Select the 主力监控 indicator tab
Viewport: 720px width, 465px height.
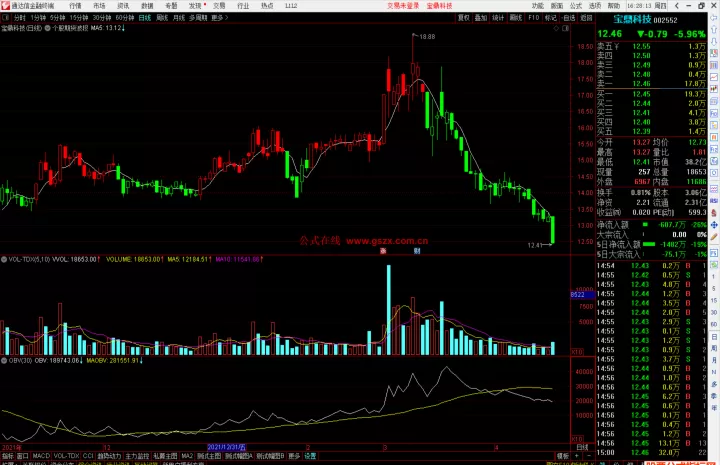click(137, 456)
